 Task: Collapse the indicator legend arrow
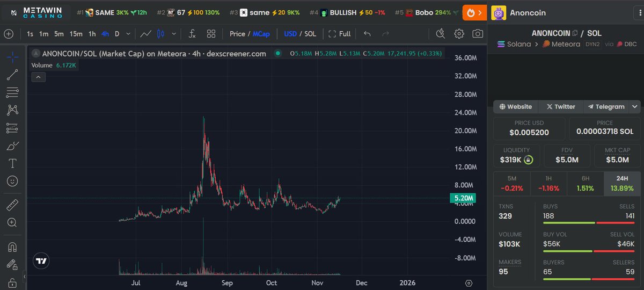(38, 77)
